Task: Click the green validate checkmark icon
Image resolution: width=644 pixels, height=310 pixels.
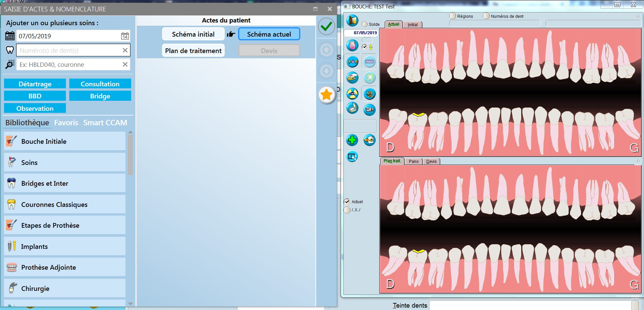Action: [326, 26]
